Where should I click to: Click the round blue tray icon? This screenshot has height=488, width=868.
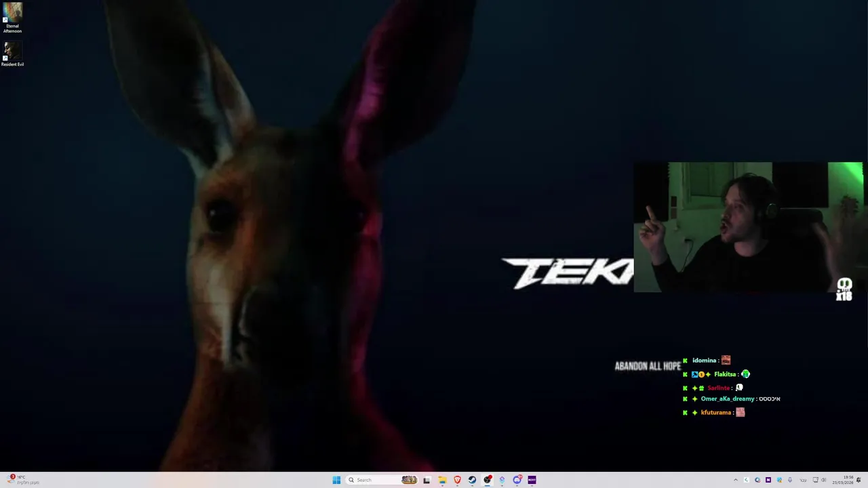pos(757,480)
